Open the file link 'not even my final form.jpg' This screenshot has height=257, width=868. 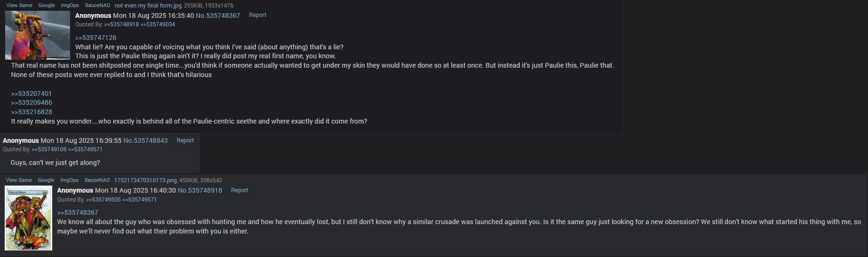(x=148, y=6)
